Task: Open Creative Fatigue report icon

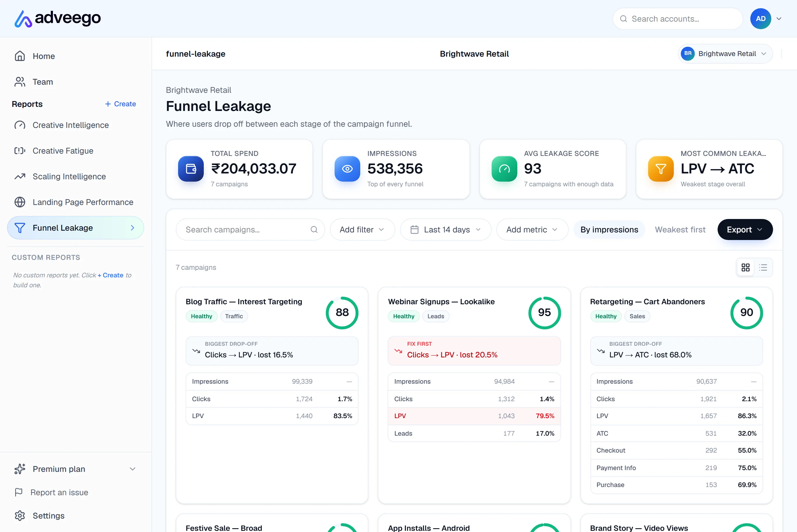Action: [20, 151]
